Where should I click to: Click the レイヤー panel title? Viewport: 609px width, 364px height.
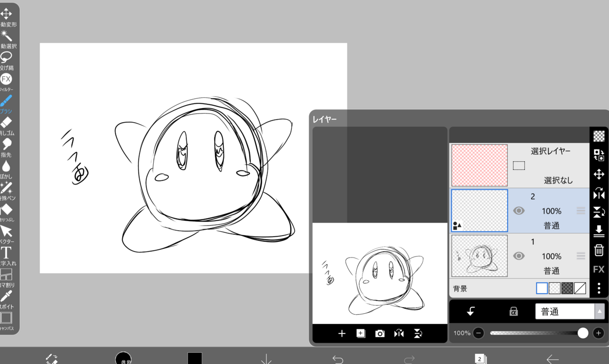click(x=325, y=120)
